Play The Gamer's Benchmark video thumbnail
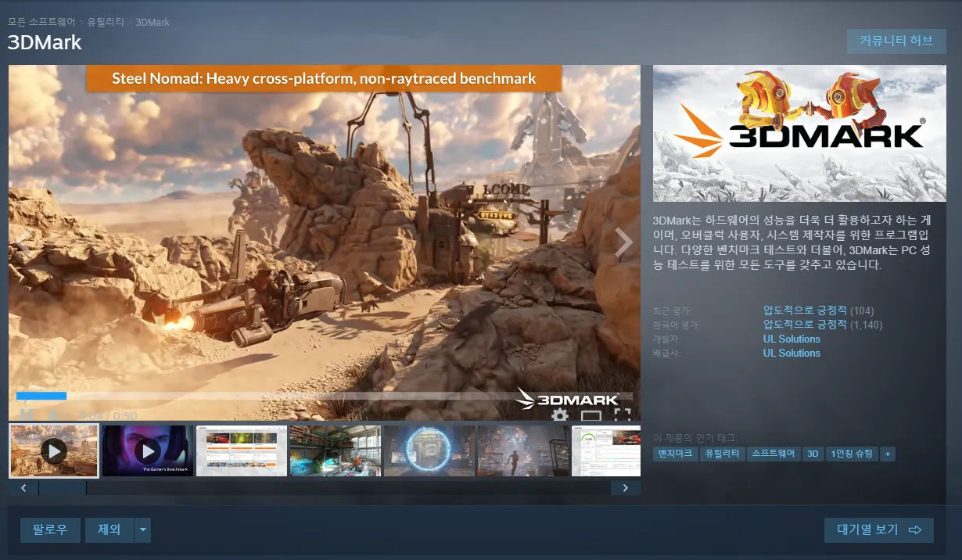The width and height of the screenshot is (962, 560). 148,451
